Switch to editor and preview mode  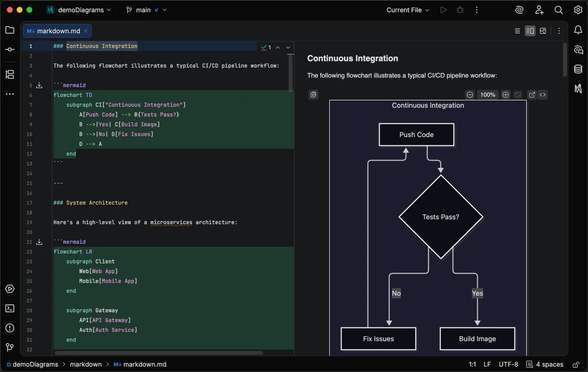coord(530,31)
